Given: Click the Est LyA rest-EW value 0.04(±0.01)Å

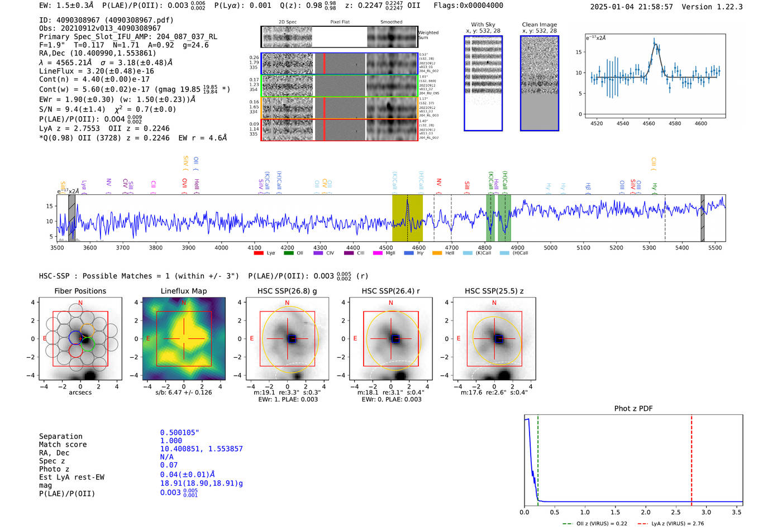Looking at the screenshot, I should pos(187,475).
